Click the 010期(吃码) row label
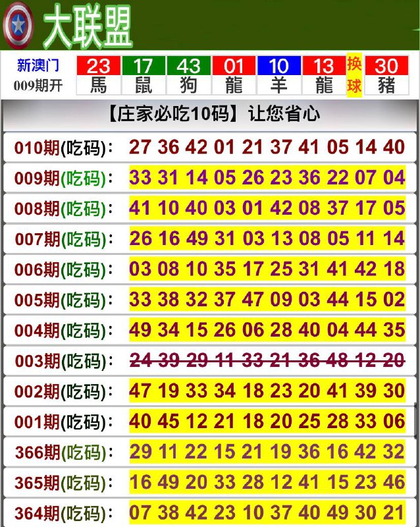This screenshot has width=420, height=527. coord(64,148)
